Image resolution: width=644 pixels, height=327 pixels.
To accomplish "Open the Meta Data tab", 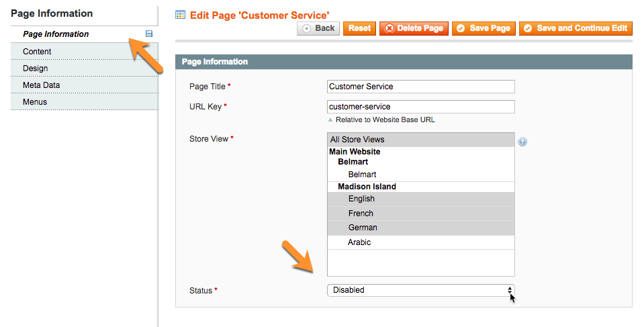I will 41,85.
